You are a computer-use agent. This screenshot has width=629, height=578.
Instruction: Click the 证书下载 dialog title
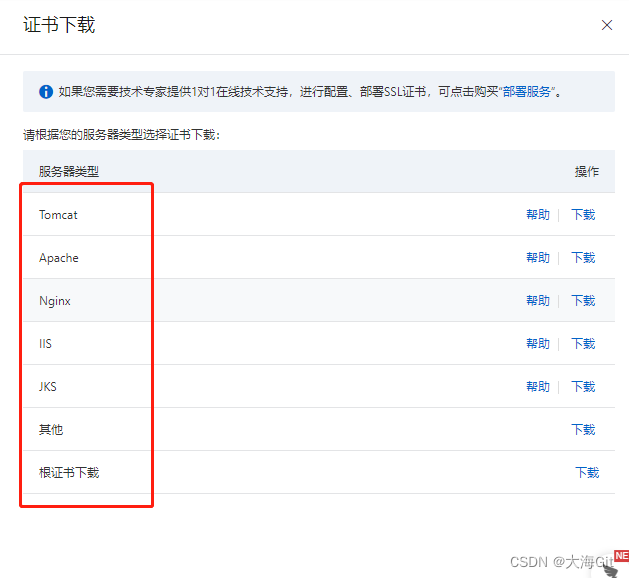(59, 25)
